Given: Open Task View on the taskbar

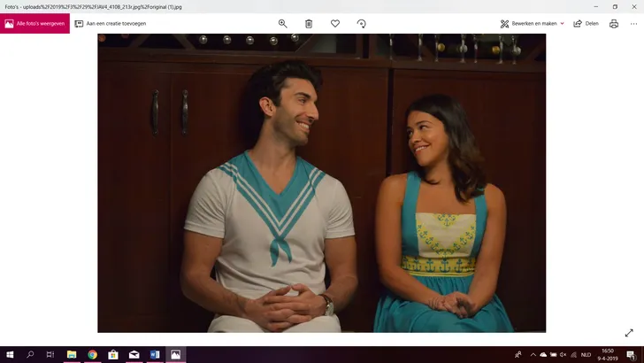Looking at the screenshot, I should 50,354.
